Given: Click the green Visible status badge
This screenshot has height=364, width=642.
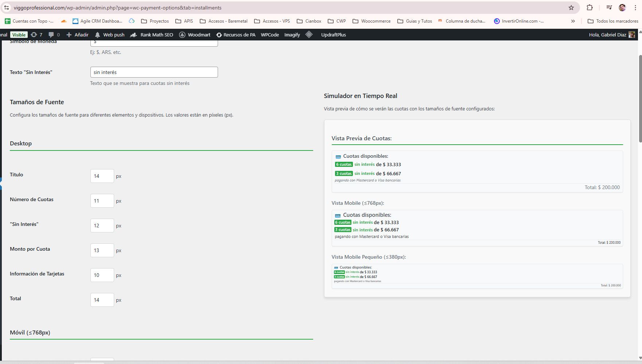Looking at the screenshot, I should coord(19,35).
